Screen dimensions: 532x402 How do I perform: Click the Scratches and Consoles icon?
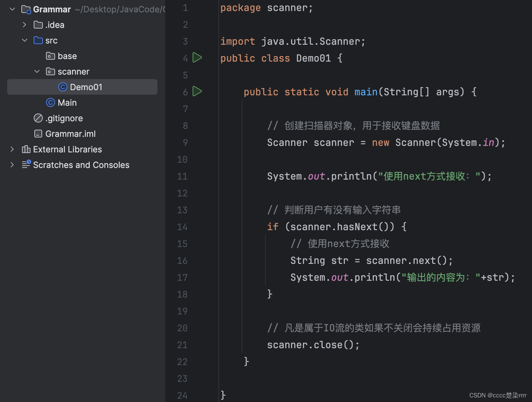pyautogui.click(x=26, y=164)
